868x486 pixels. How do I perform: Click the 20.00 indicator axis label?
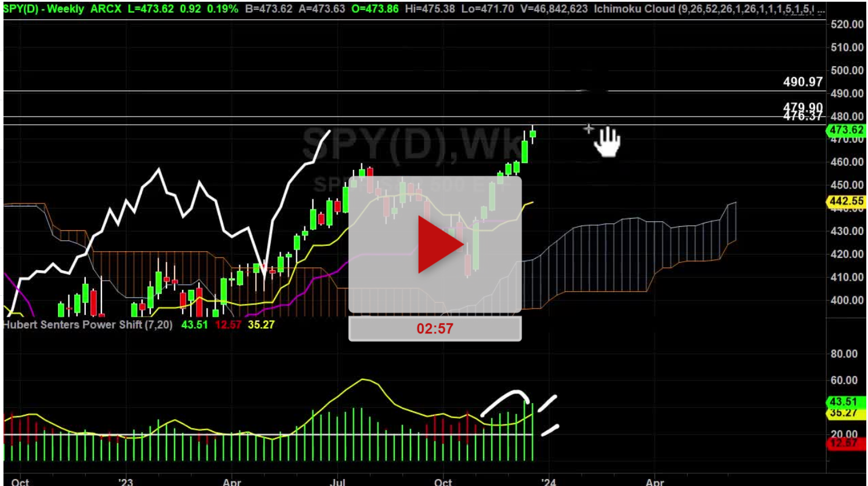[844, 434]
